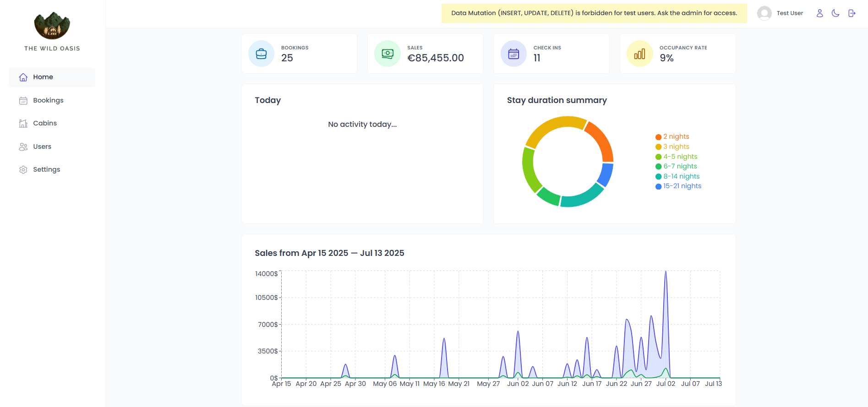
Task: Click the logout icon in the header
Action: pos(852,13)
